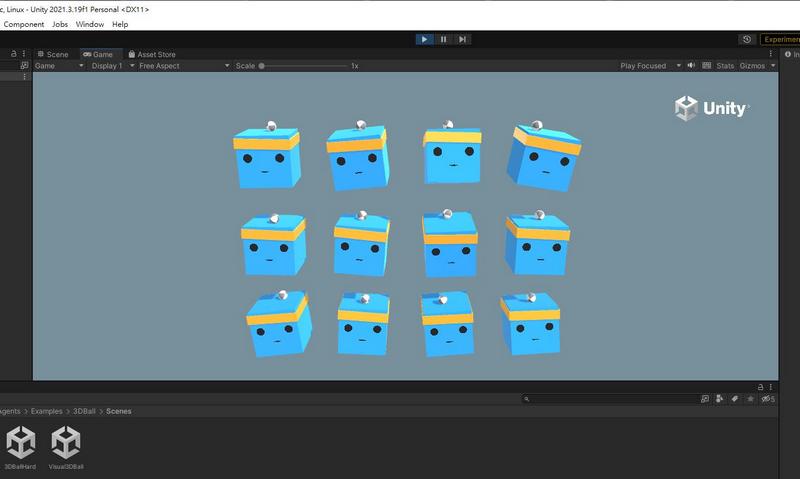Click the Search by Label tag icon
The width and height of the screenshot is (800, 479).
734,399
